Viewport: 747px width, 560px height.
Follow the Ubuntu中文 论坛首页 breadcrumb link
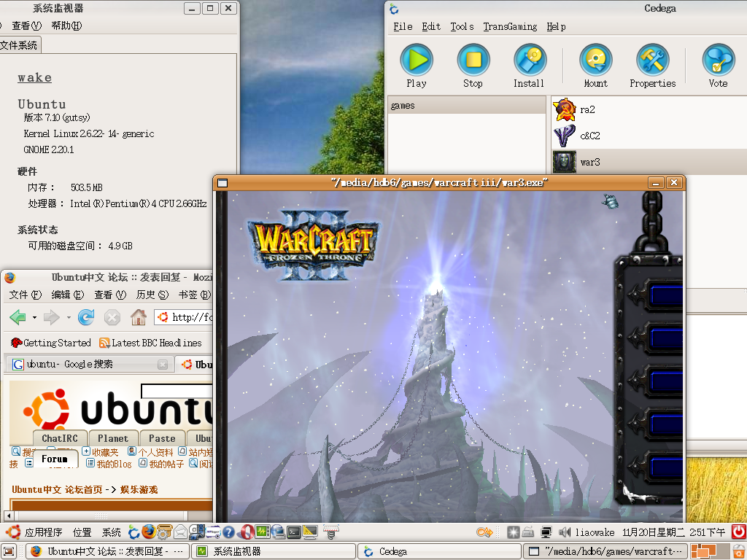click(57, 489)
